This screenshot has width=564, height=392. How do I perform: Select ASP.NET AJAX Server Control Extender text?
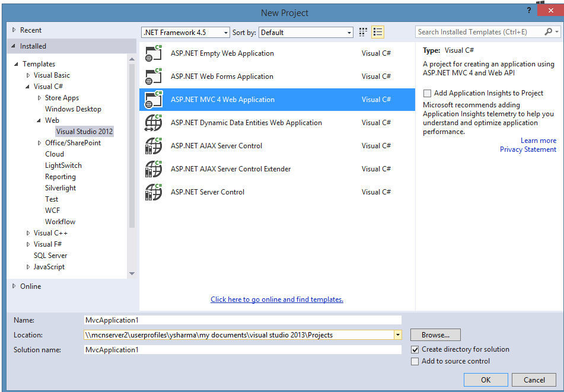coord(231,168)
